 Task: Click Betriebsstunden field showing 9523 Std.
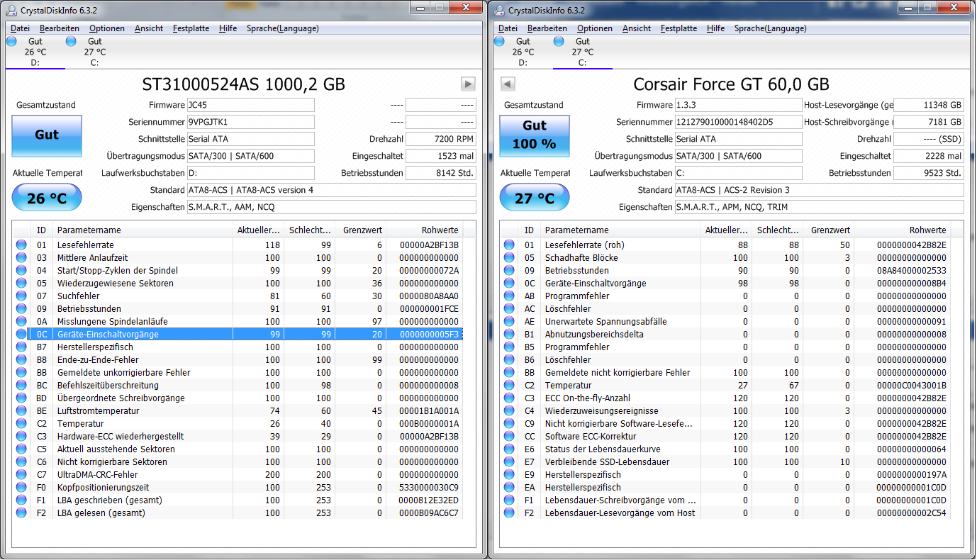coord(929,173)
